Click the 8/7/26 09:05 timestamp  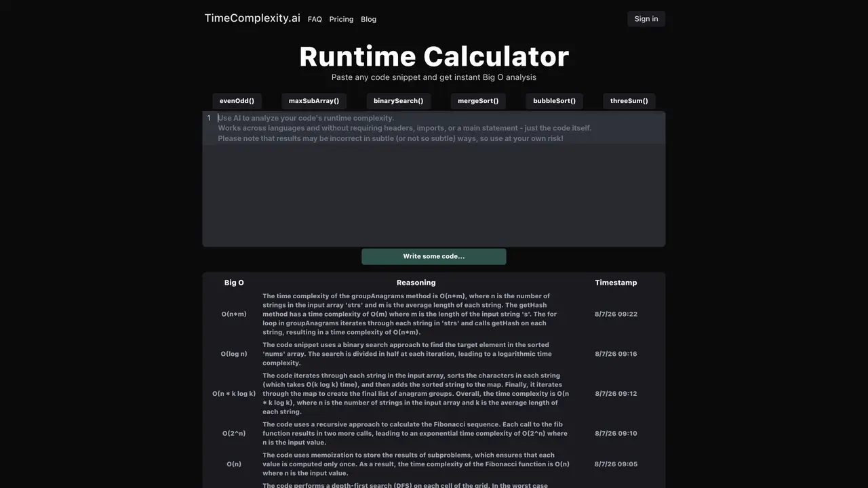tap(616, 464)
